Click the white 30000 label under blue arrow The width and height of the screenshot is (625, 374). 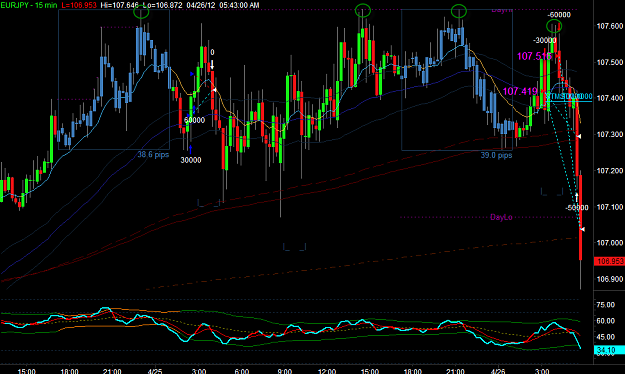(191, 160)
